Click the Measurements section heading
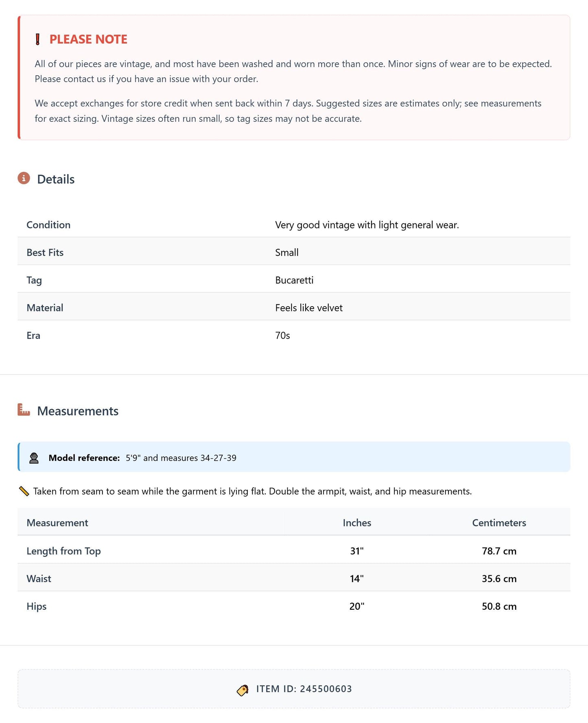Image resolution: width=588 pixels, height=723 pixels. click(78, 411)
